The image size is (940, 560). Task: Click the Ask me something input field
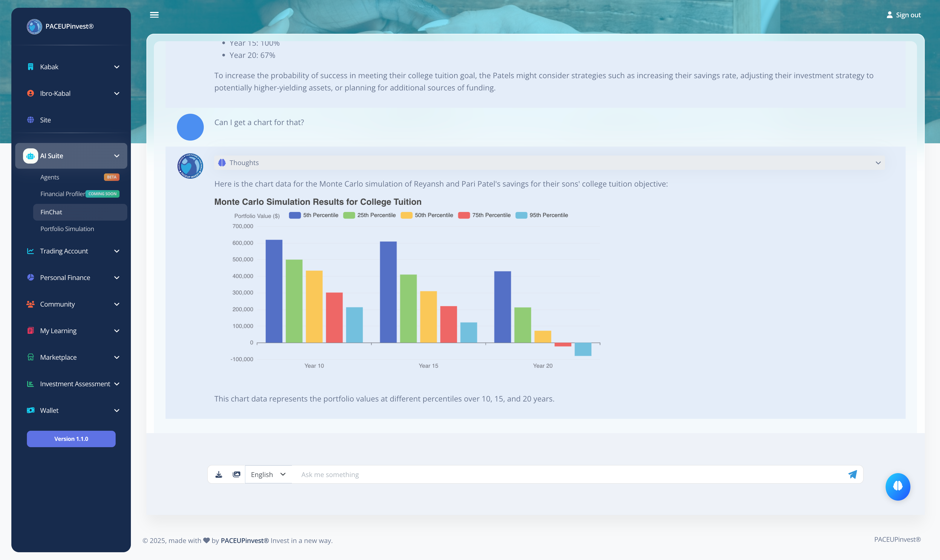(x=529, y=474)
